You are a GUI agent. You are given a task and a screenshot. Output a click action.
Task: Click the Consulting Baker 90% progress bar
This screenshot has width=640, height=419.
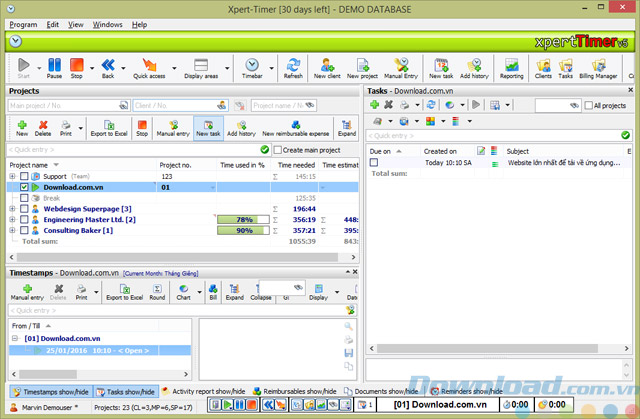[x=244, y=230]
